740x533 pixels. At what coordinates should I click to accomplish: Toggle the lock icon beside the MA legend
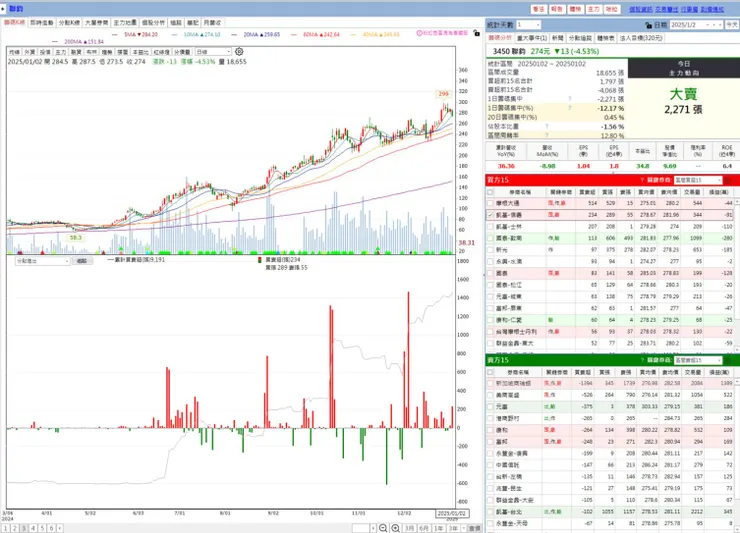pyautogui.click(x=477, y=34)
